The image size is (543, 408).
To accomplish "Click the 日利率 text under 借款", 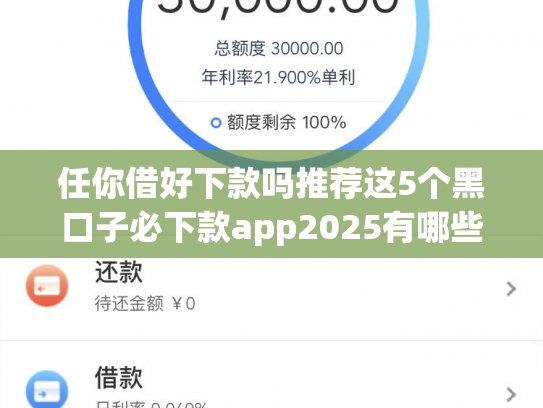I will (x=151, y=405).
